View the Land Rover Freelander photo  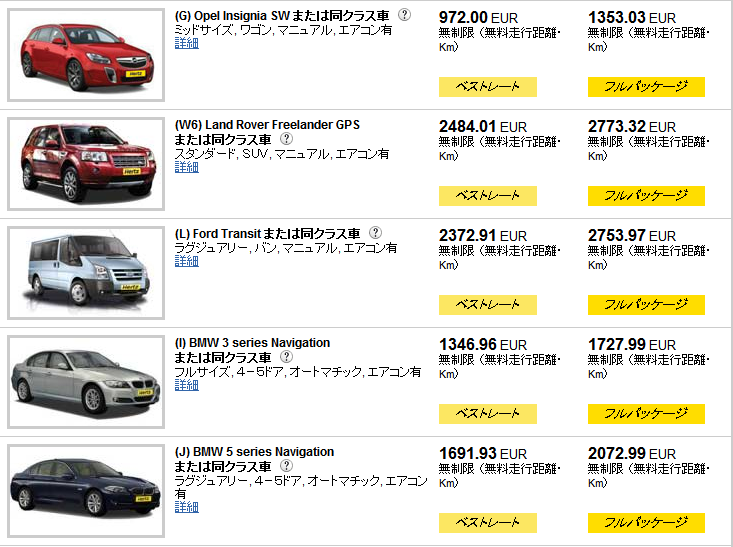[x=86, y=164]
